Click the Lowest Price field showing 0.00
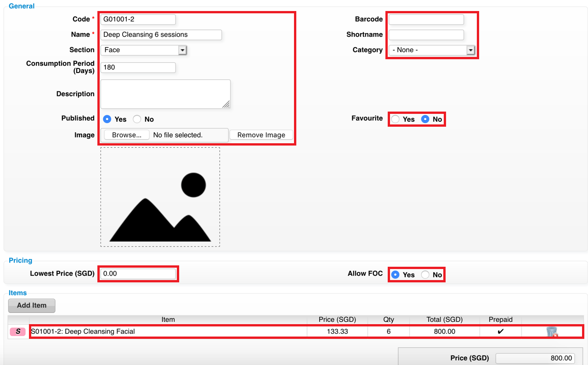Viewport: 588px width, 365px height. click(138, 274)
